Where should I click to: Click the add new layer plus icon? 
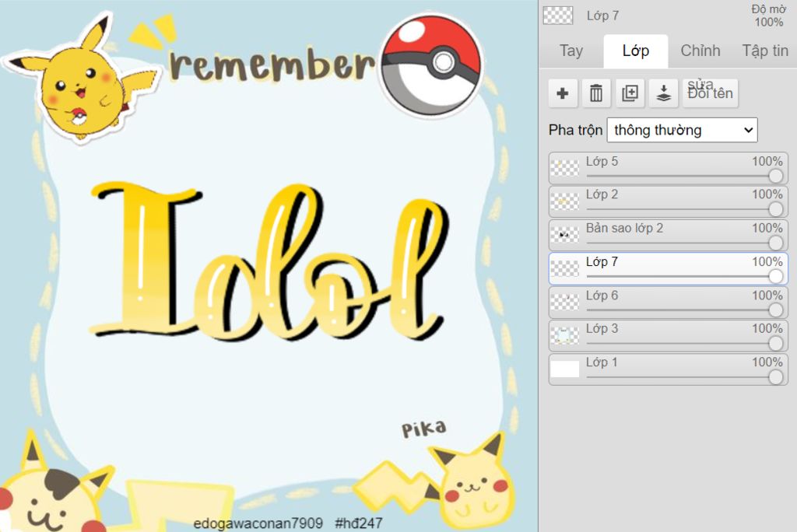pyautogui.click(x=562, y=93)
